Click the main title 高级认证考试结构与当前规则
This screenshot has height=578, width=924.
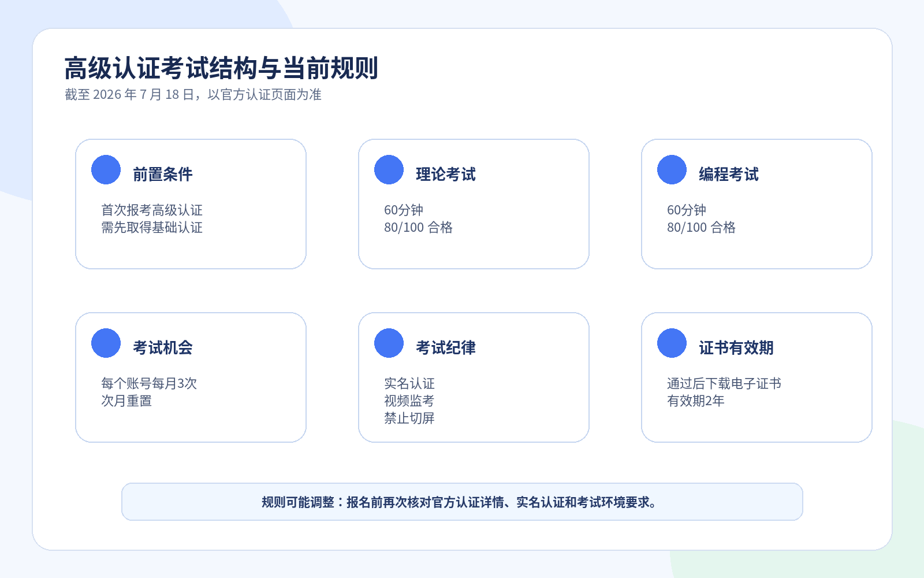click(221, 68)
